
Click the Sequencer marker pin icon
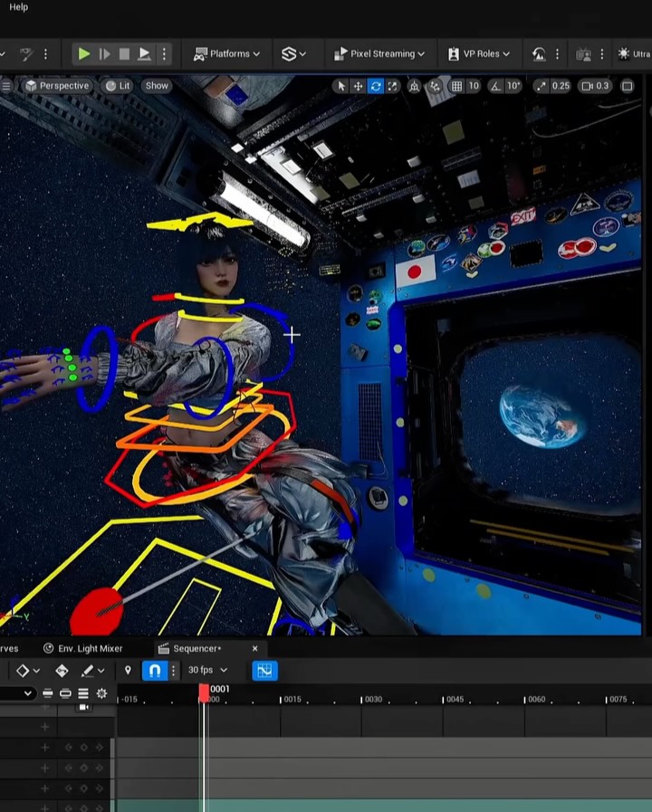point(128,671)
